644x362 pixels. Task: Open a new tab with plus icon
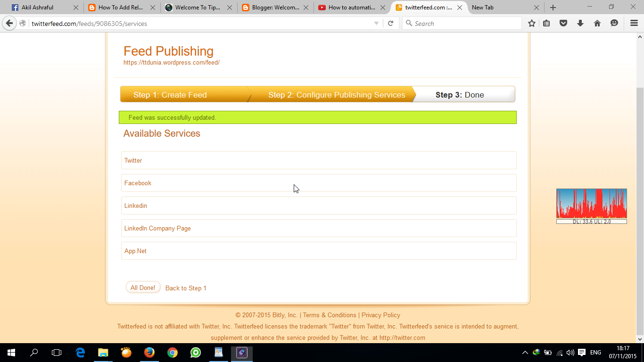tap(553, 8)
